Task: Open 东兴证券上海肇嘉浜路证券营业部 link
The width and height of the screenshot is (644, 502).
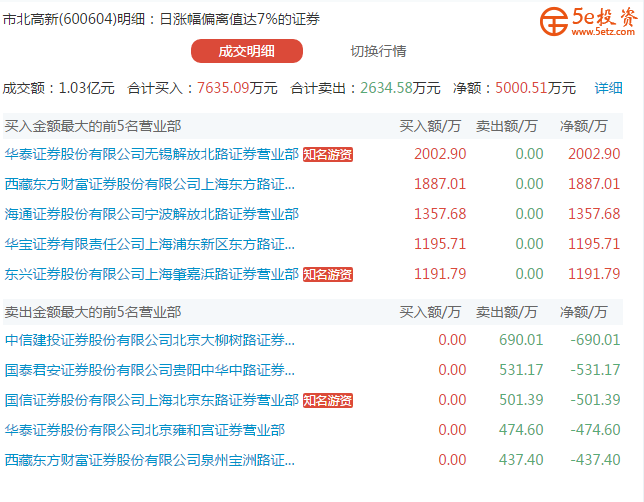Action: pos(152,274)
